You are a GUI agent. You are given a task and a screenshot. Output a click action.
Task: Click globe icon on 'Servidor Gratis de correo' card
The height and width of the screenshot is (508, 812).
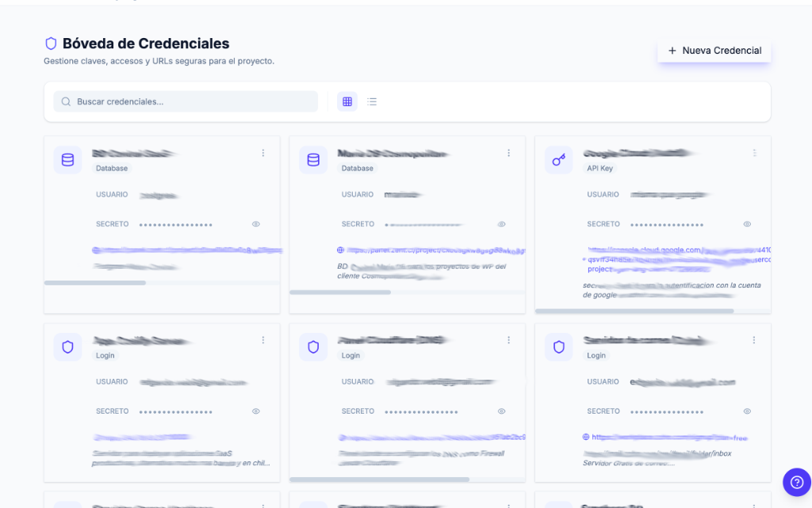pos(586,437)
